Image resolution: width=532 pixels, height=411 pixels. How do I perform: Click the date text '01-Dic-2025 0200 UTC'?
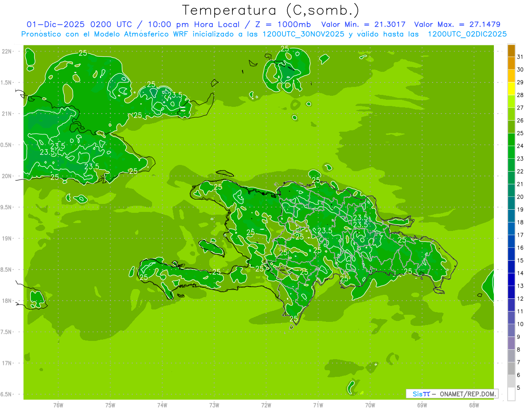(x=79, y=24)
